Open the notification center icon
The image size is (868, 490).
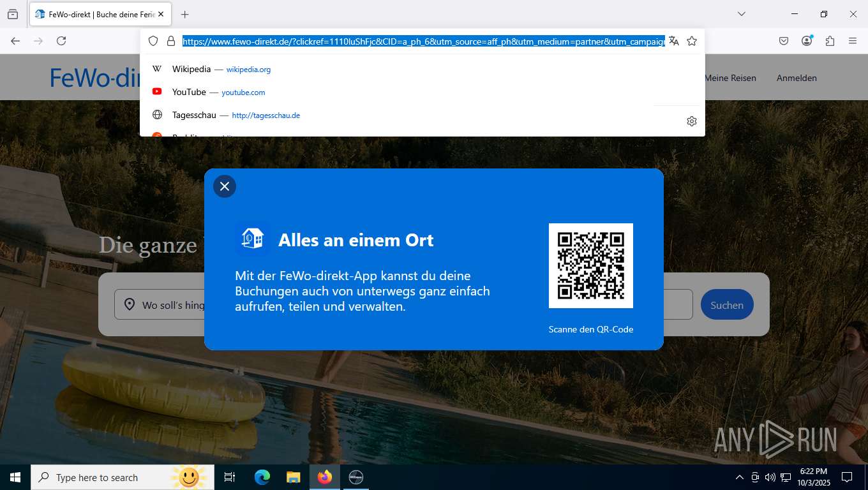847,477
